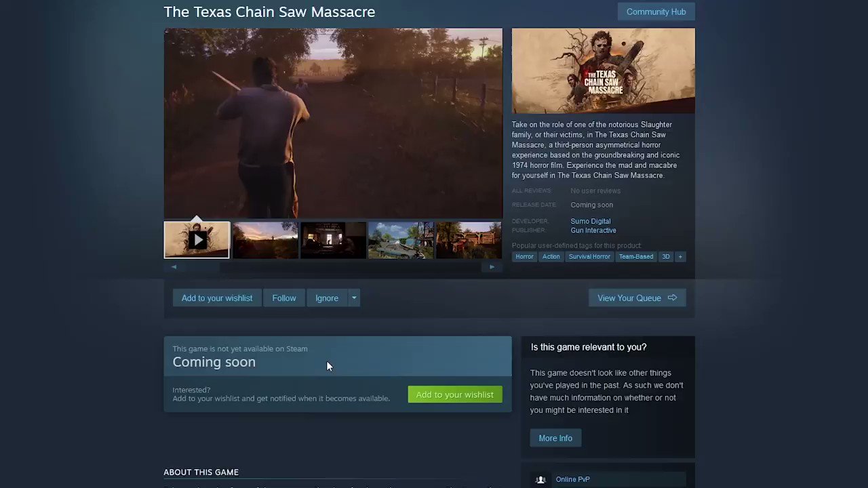Screen dimensions: 868x488
Task: Click 'No user reviews' text
Action: [595, 190]
